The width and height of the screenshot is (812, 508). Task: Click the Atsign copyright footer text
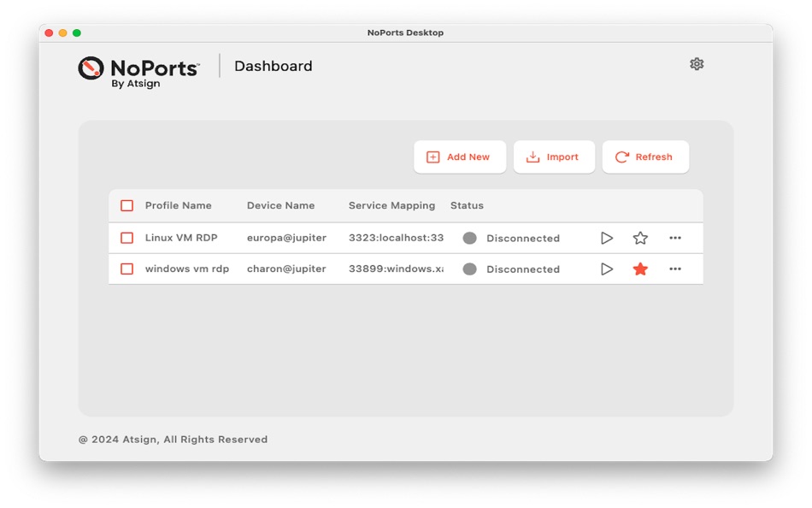173,439
